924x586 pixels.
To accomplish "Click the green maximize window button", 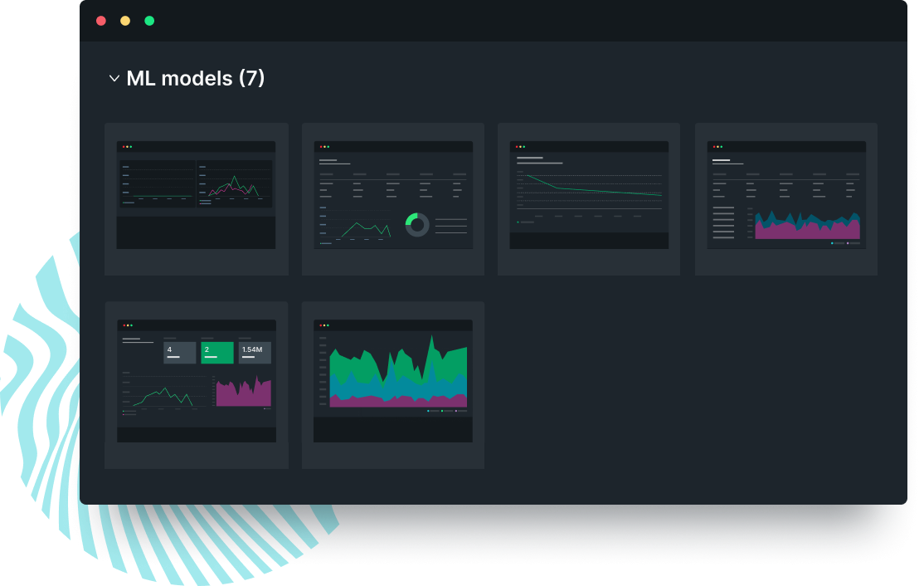I will point(149,21).
